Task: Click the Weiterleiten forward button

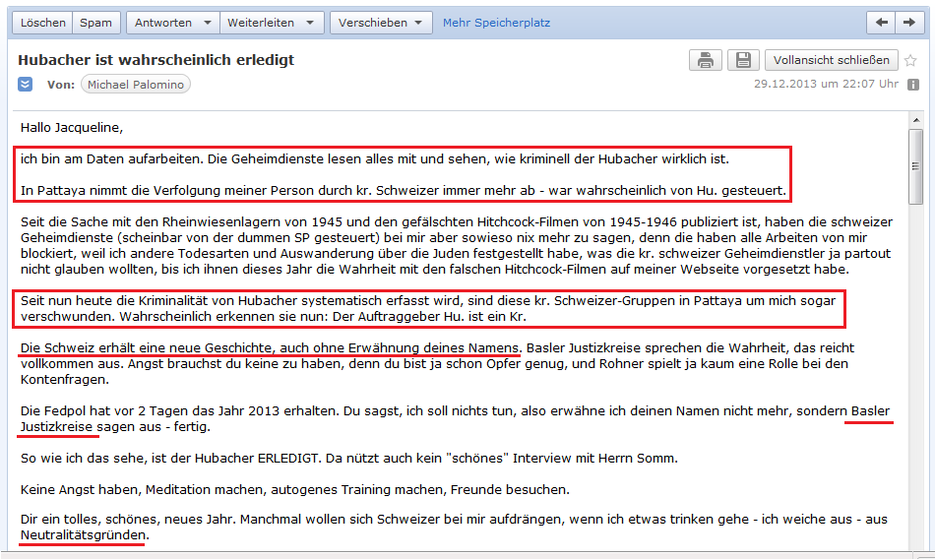Action: point(261,23)
